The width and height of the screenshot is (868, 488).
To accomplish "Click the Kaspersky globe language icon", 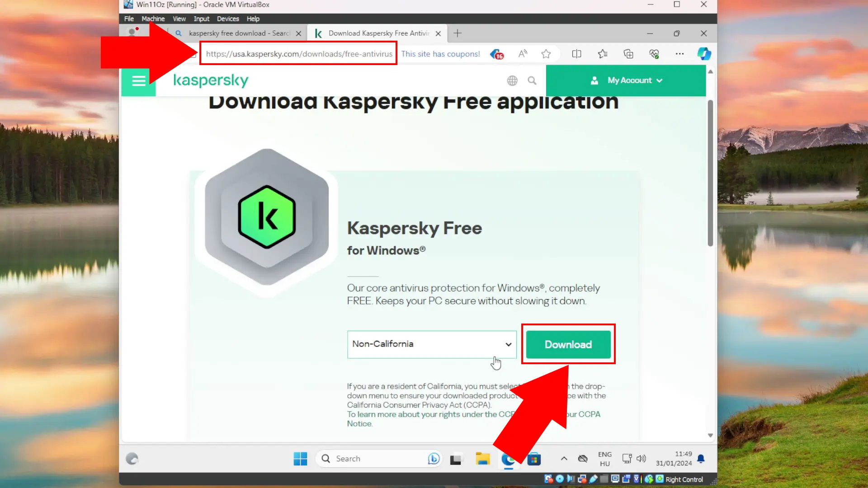I will coord(512,80).
